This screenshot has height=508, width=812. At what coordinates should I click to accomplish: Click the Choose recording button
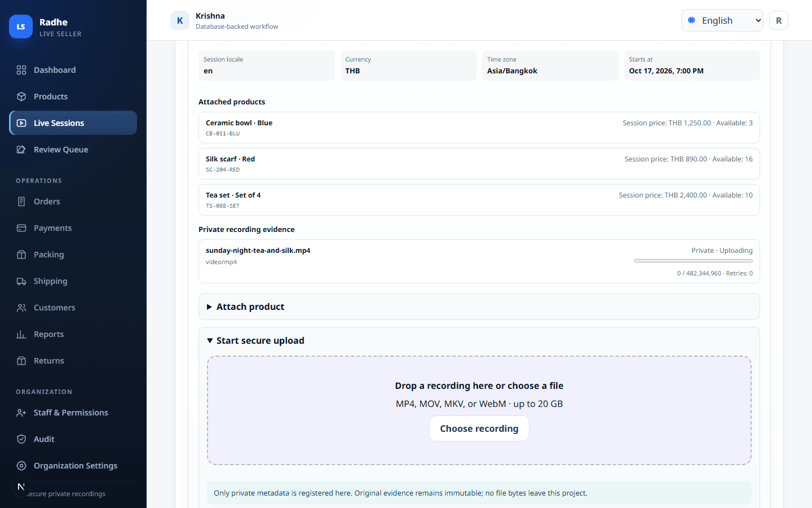(x=479, y=428)
